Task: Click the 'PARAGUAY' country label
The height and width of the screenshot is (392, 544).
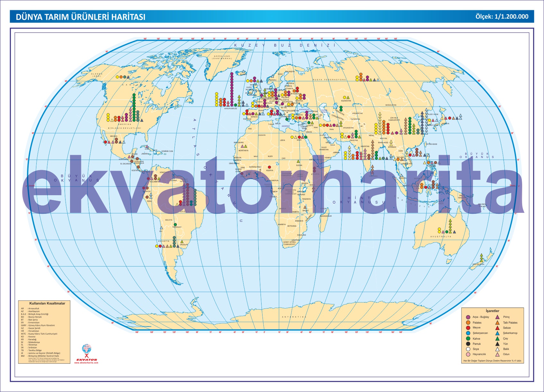Action: pyautogui.click(x=177, y=227)
